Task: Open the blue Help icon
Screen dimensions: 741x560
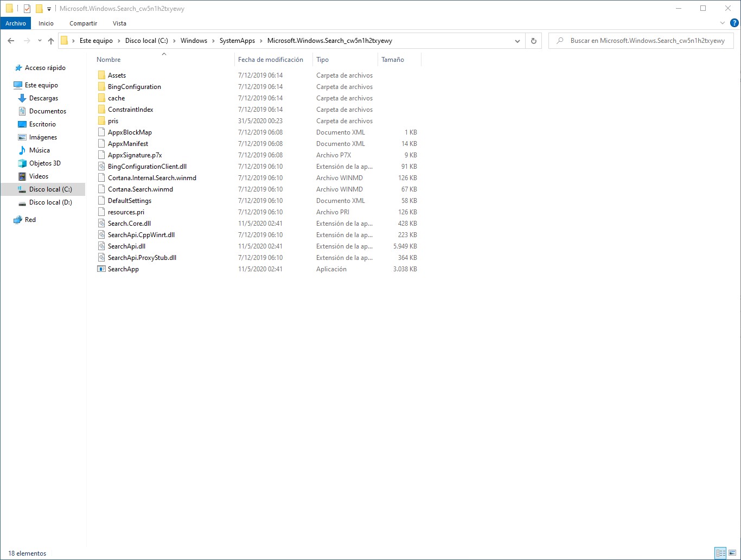Action: 734,23
